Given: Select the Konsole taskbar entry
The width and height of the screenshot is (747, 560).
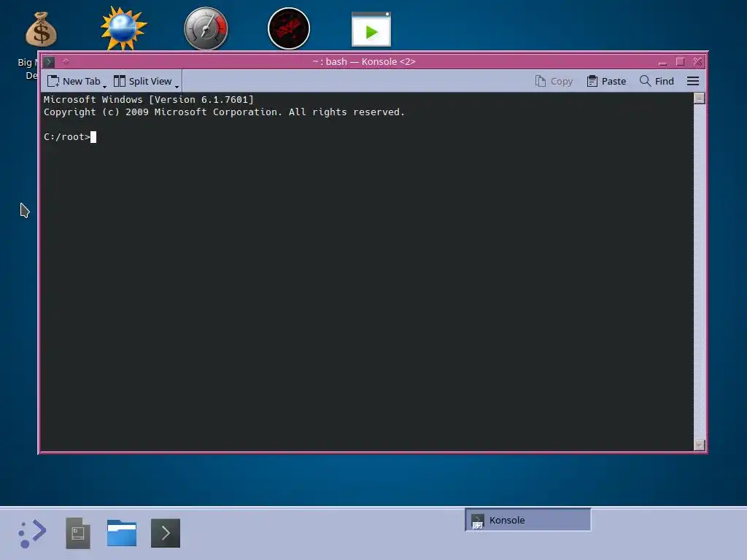Looking at the screenshot, I should click(x=528, y=520).
